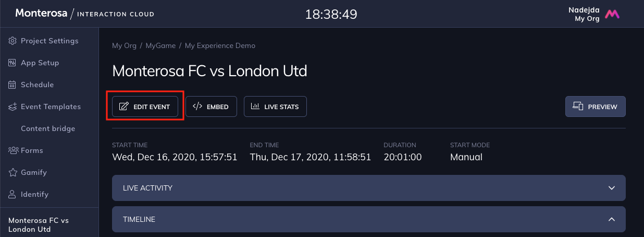The image size is (644, 237).
Task: Click the Event Templates layers icon
Action: [13, 106]
